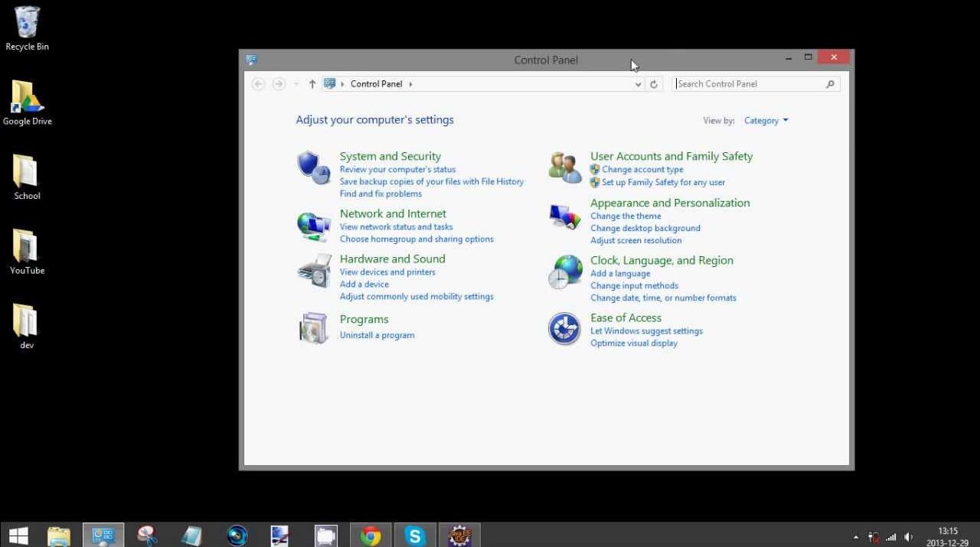The image size is (980, 547).
Task: Go up one level with the up arrow
Action: coord(312,84)
